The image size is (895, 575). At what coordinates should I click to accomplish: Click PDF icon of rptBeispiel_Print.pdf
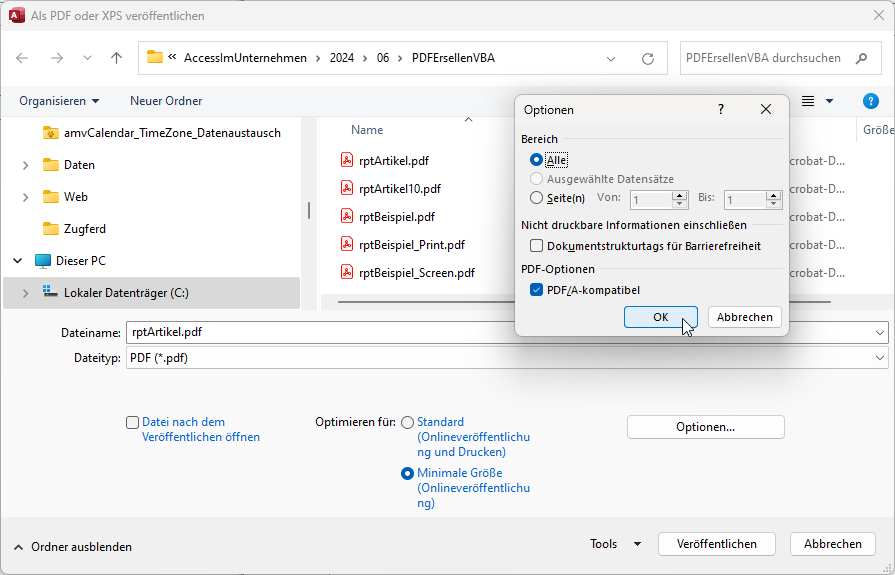tap(346, 244)
